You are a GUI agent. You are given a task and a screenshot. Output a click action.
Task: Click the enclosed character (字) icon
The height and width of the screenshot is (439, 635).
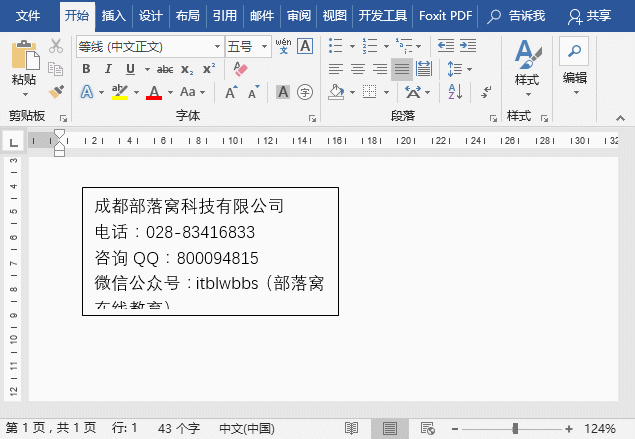pyautogui.click(x=305, y=92)
